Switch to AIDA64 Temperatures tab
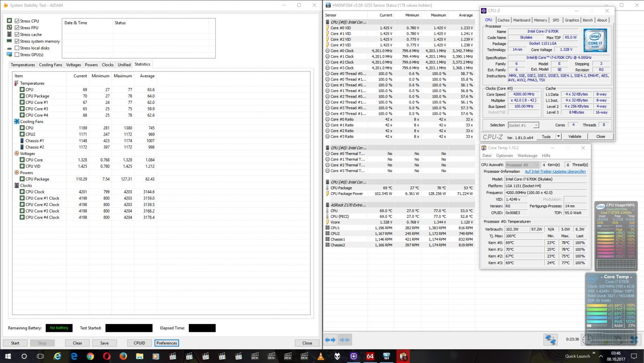 pyautogui.click(x=23, y=65)
